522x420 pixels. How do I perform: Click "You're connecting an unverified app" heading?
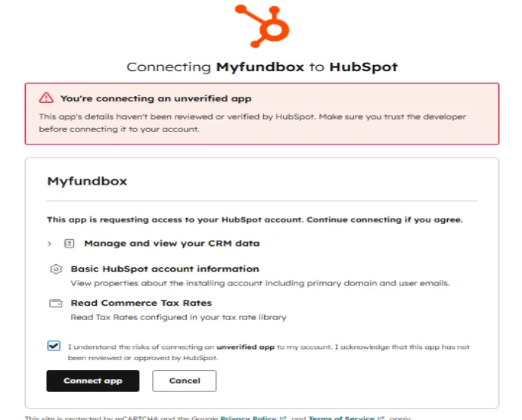(156, 98)
